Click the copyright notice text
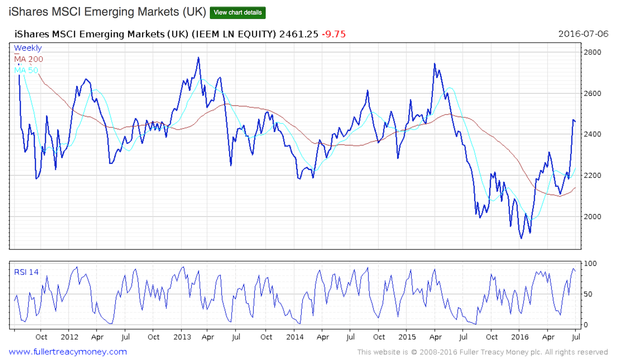619x364 pixels. (483, 352)
